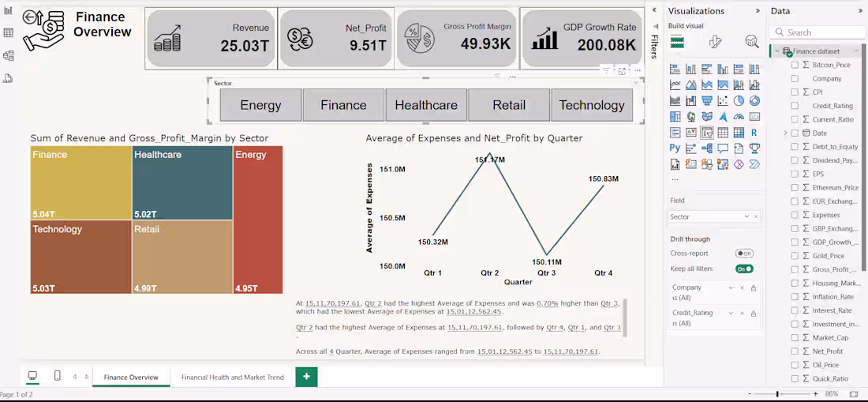Viewport: 868px width, 402px height.
Task: Toggle the Cross-report switch
Action: pos(744,254)
